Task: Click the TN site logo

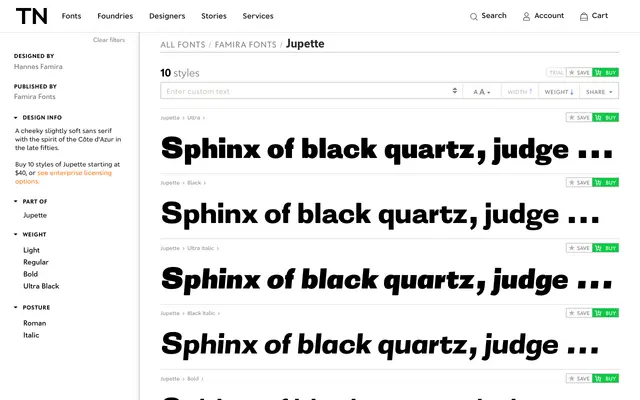Action: point(32,16)
